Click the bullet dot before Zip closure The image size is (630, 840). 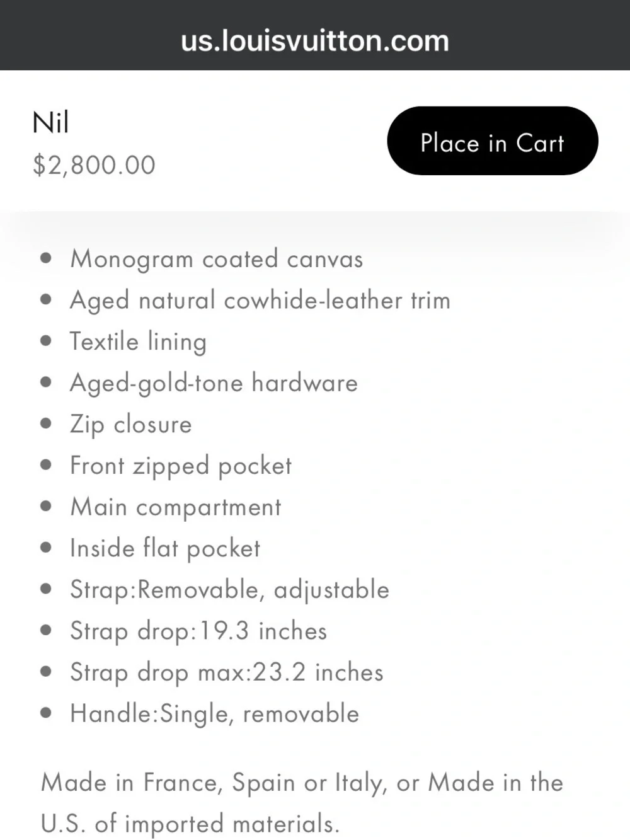(45, 423)
